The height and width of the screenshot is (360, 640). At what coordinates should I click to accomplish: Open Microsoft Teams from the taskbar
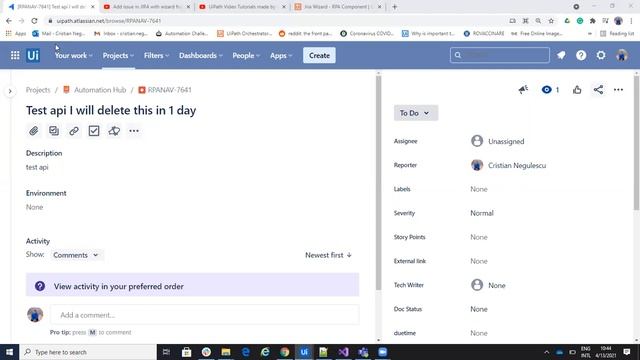[x=363, y=352]
